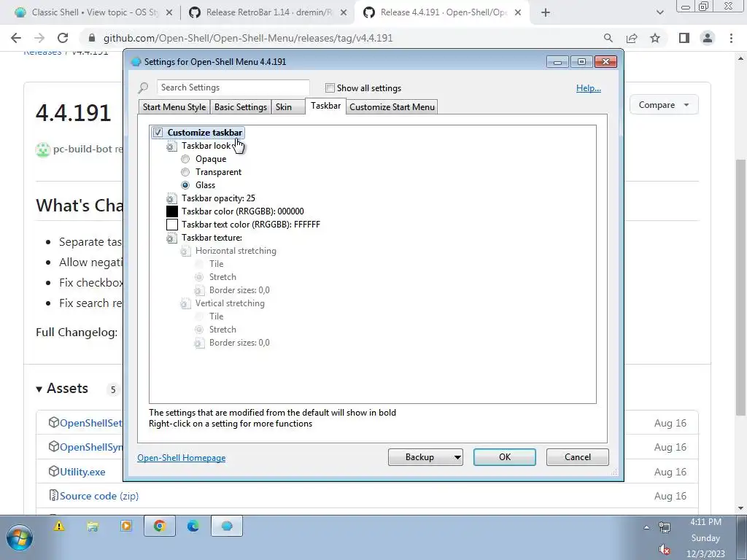
Task: Go back in Chrome browser
Action: coord(16,38)
